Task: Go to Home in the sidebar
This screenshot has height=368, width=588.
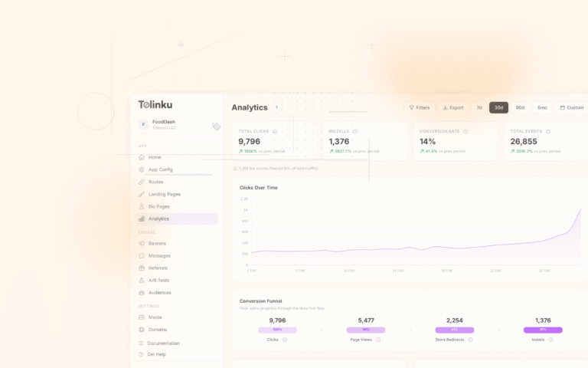Action: point(177,157)
